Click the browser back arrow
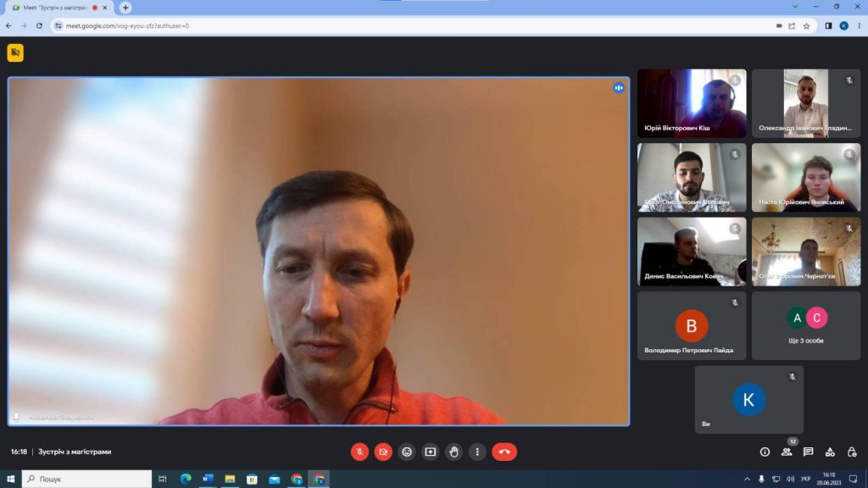This screenshot has width=868, height=488. click(x=8, y=25)
